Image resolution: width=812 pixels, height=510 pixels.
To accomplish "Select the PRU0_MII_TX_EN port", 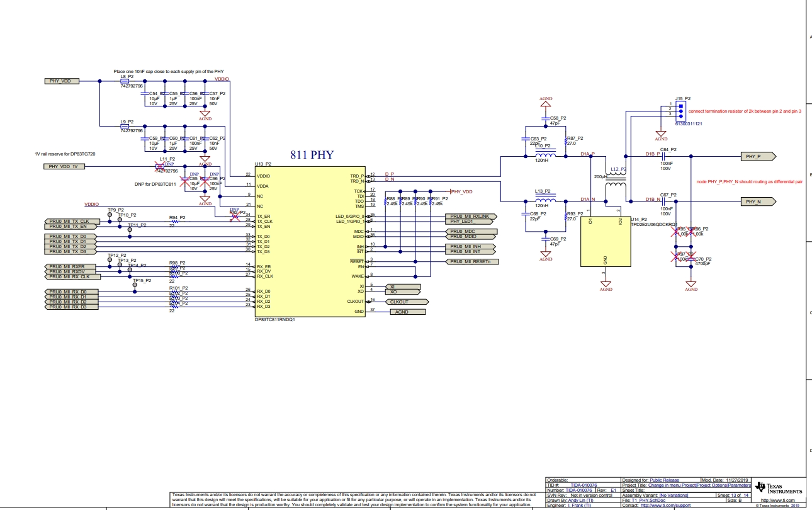I will [70, 227].
